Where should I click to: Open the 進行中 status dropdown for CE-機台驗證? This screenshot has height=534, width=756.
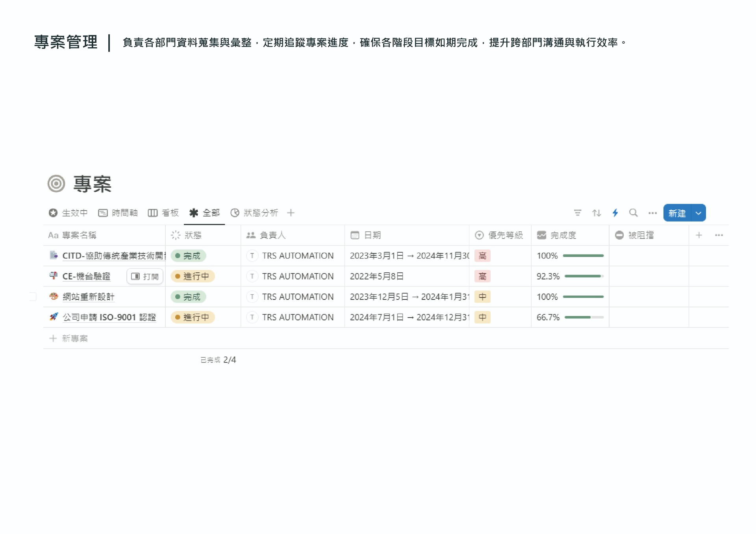[193, 276]
